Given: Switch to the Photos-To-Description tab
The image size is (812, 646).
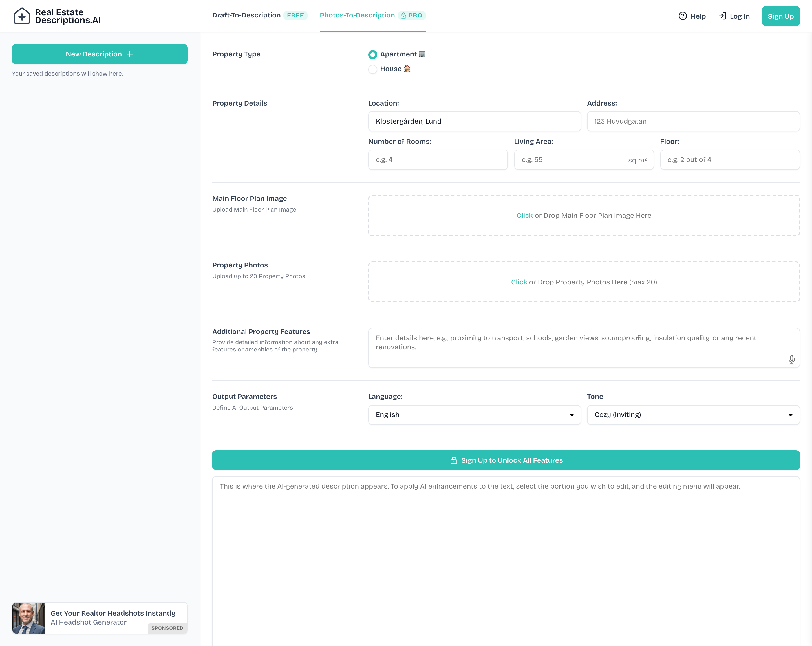Looking at the screenshot, I should point(357,16).
